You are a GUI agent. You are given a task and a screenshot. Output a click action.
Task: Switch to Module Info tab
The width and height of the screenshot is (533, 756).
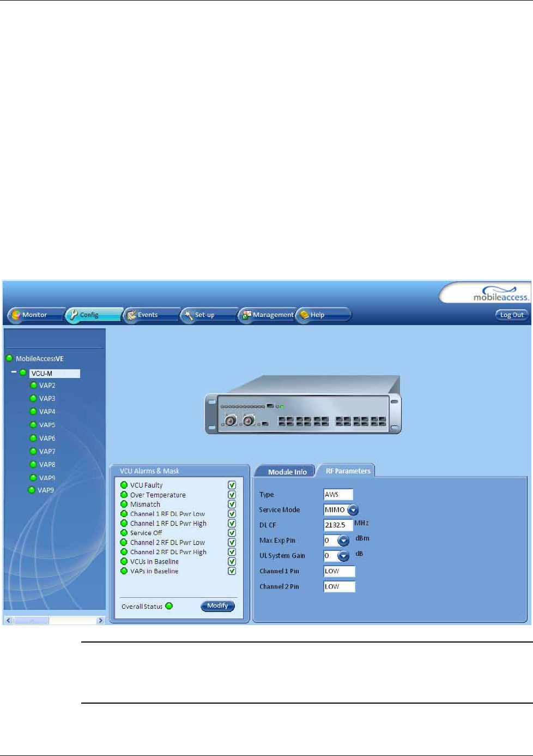pyautogui.click(x=287, y=472)
